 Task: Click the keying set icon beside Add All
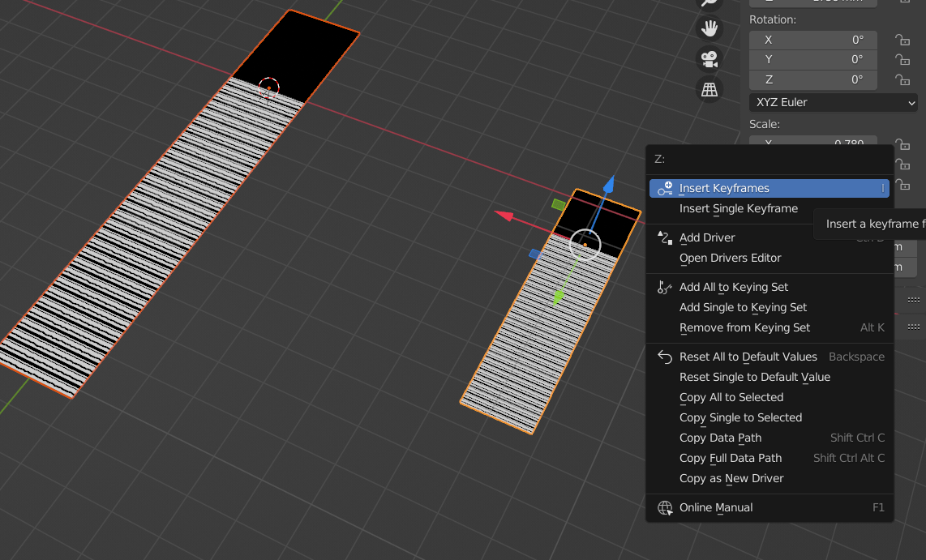pyautogui.click(x=663, y=287)
